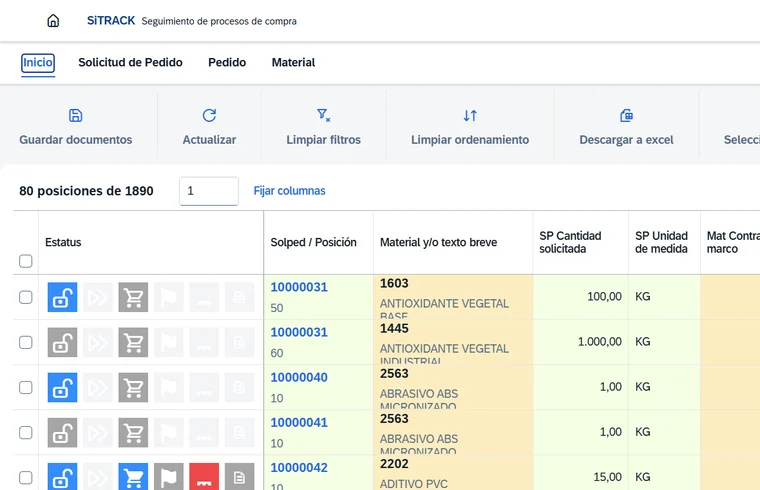Image resolution: width=760 pixels, height=490 pixels.
Task: Check the row checkbox for 10000040
Action: coord(26,387)
